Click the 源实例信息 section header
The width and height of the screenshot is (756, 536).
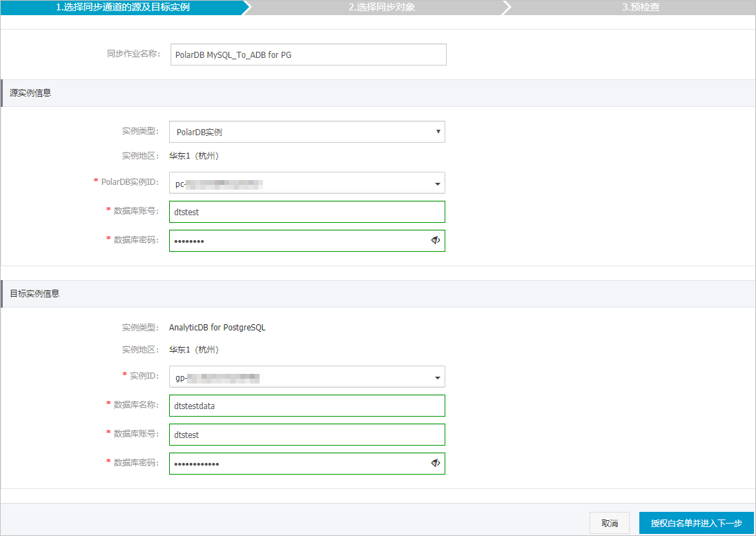[378, 93]
